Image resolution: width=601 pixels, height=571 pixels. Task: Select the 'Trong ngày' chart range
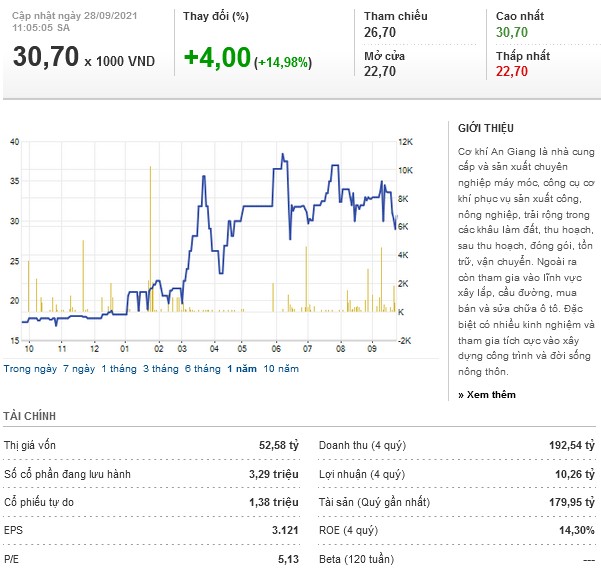[x=30, y=369]
